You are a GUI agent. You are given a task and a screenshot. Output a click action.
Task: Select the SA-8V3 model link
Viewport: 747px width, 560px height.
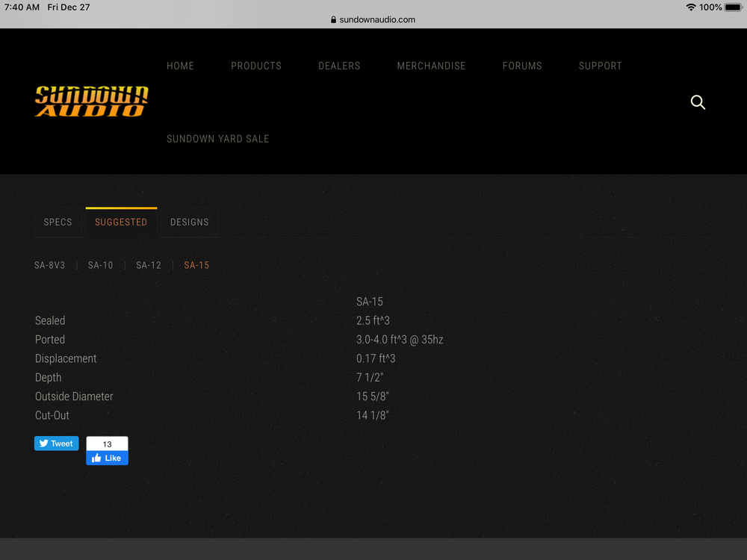tap(49, 265)
